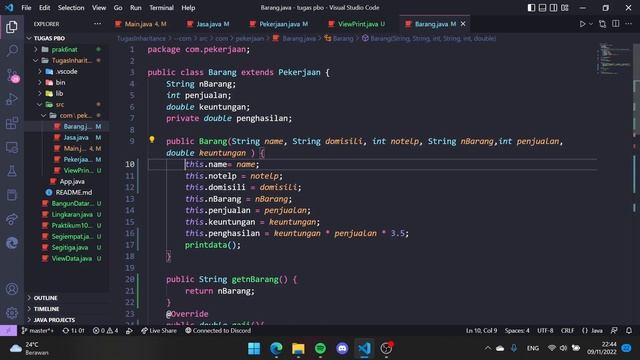Image resolution: width=640 pixels, height=360 pixels.
Task: Open Customize Layout icon
Action: (x=564, y=8)
